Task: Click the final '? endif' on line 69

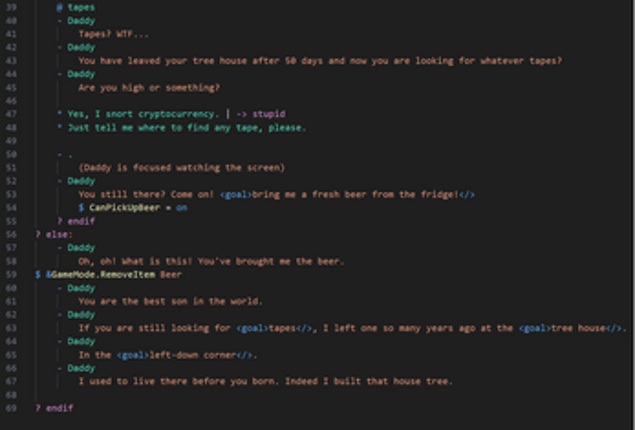Action: [54, 408]
